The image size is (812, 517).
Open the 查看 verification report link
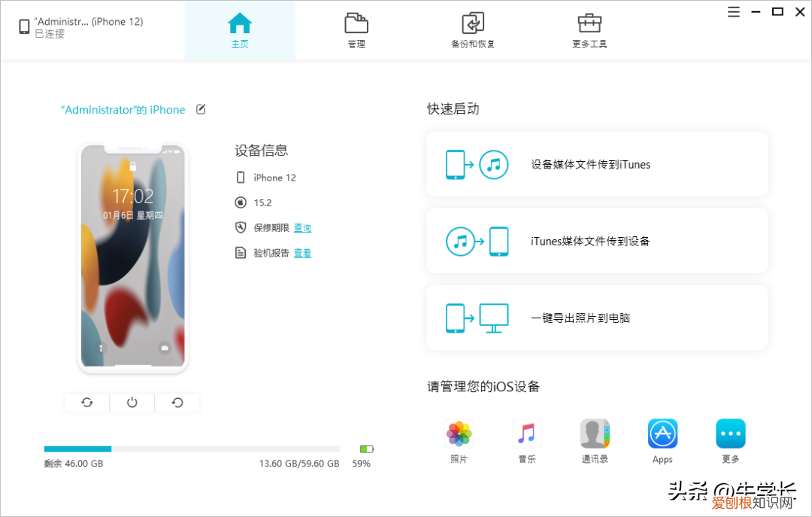click(302, 253)
